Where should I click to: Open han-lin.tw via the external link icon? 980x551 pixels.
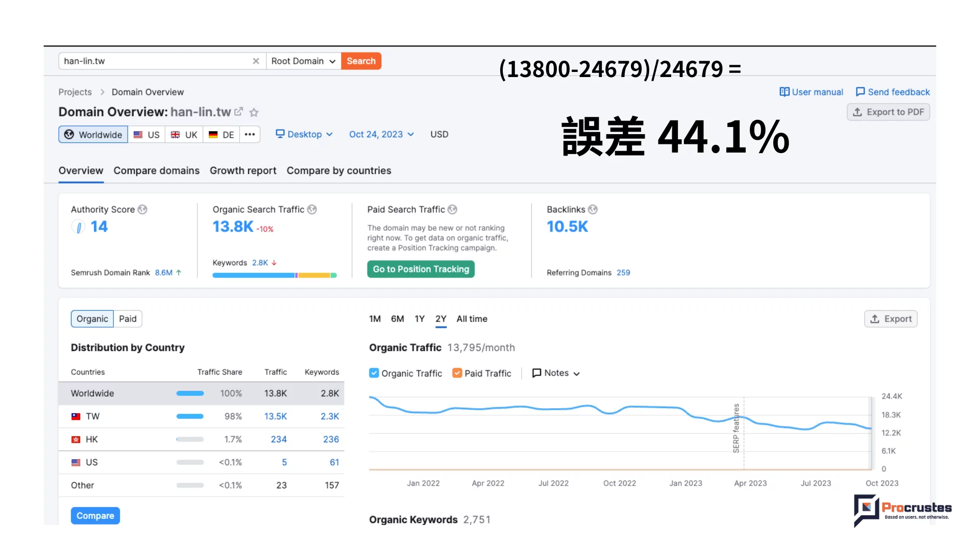coord(239,112)
